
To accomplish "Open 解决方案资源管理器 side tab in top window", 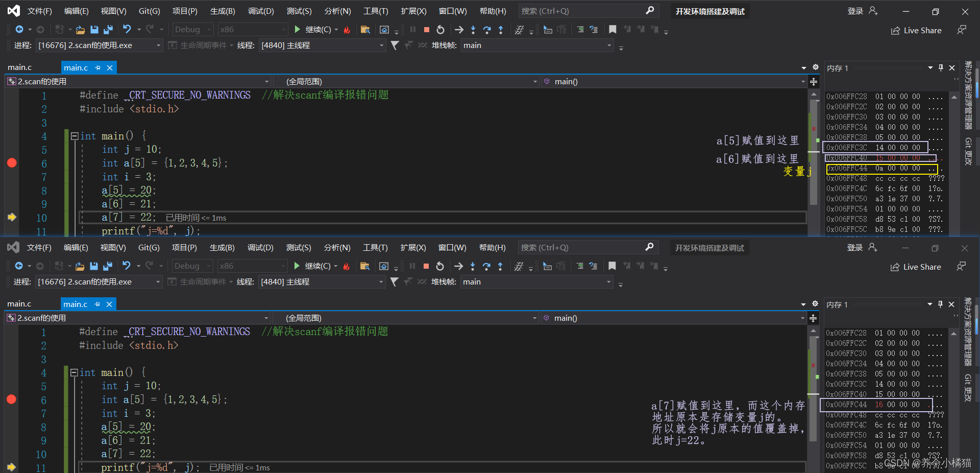I will [968, 96].
